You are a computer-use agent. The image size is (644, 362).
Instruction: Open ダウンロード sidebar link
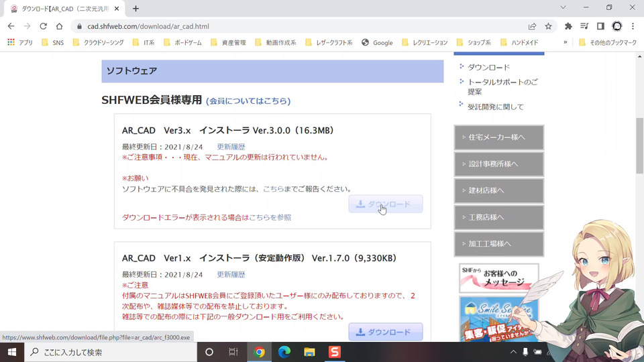coord(488,67)
